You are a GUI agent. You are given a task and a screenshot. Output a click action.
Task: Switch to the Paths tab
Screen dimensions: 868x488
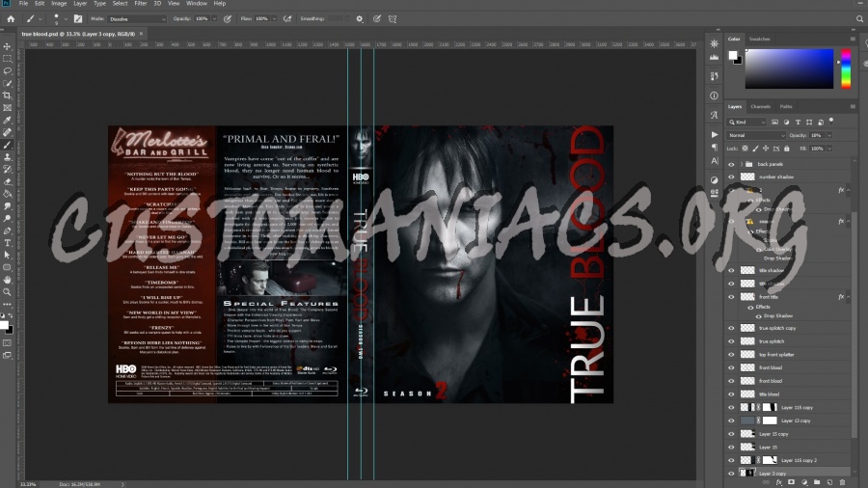click(x=786, y=107)
